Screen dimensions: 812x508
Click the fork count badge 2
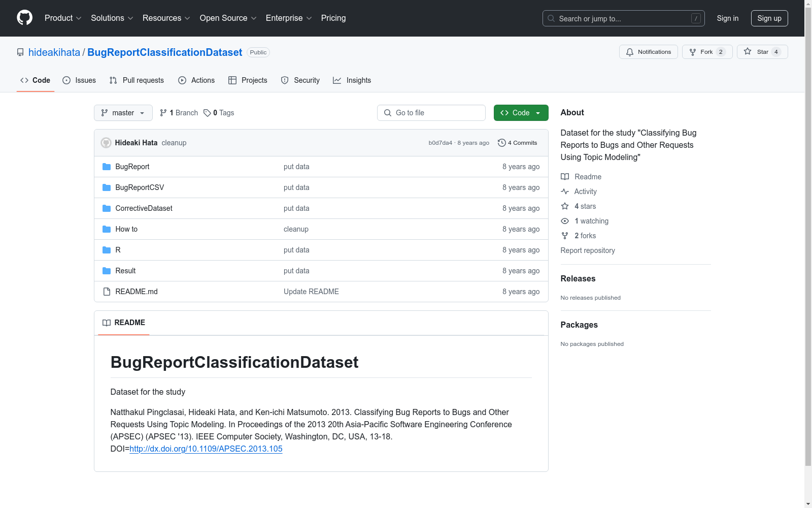pos(721,52)
